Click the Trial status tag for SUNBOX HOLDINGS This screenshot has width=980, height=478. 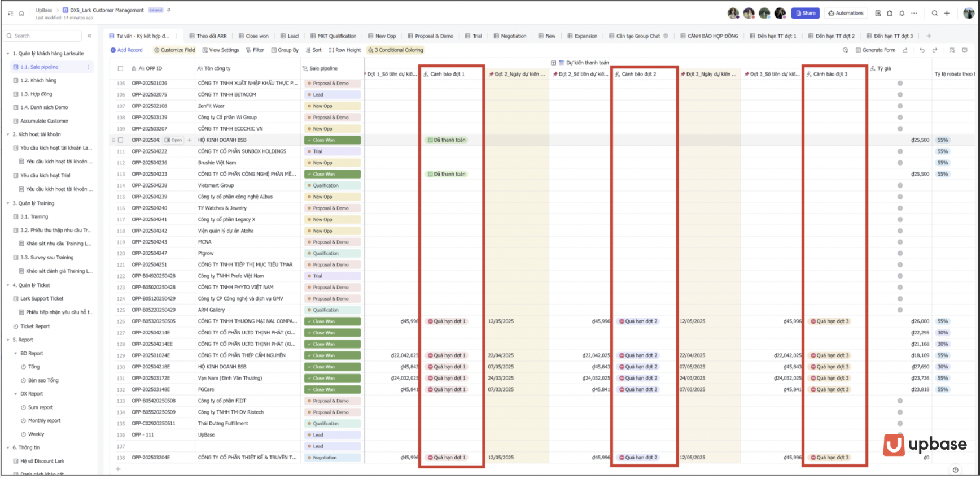332,151
